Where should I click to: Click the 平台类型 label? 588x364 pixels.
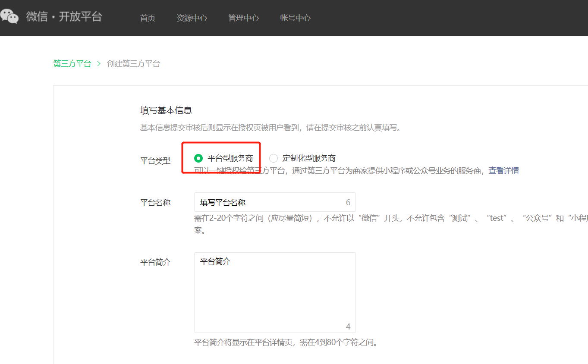click(155, 161)
